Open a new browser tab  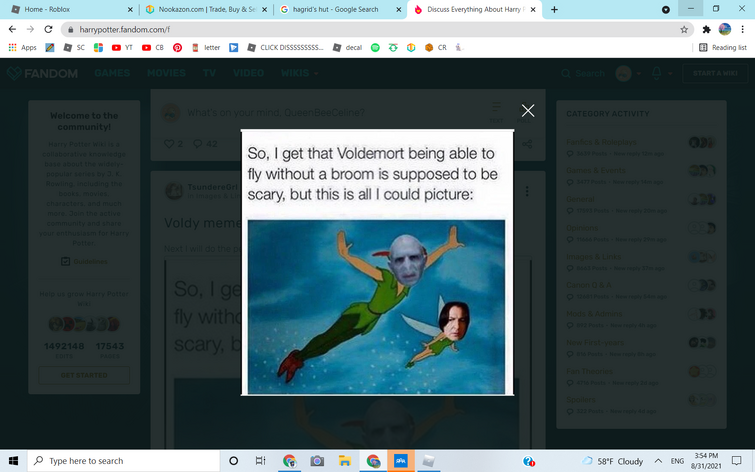point(554,10)
